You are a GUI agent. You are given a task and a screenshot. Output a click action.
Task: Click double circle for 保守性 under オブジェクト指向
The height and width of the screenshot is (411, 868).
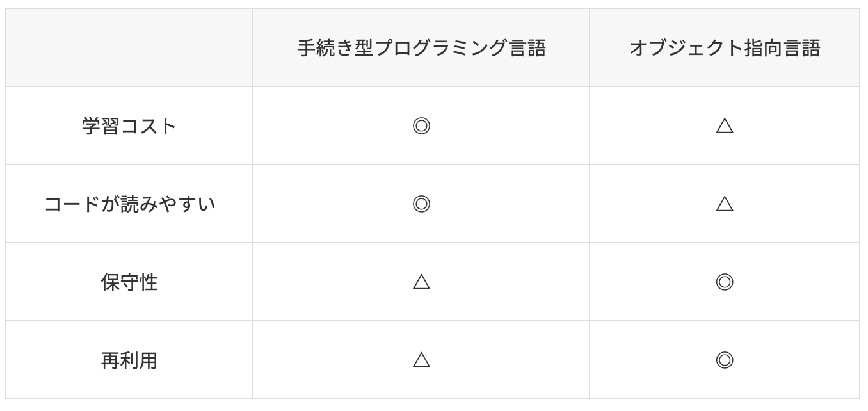pyautogui.click(x=725, y=282)
